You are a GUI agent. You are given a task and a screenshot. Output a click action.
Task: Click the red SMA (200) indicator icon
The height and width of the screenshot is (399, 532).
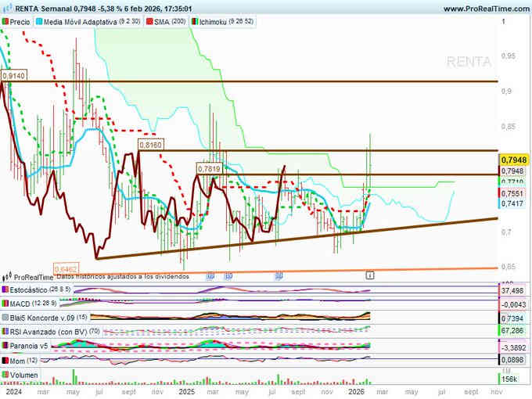(x=150, y=23)
